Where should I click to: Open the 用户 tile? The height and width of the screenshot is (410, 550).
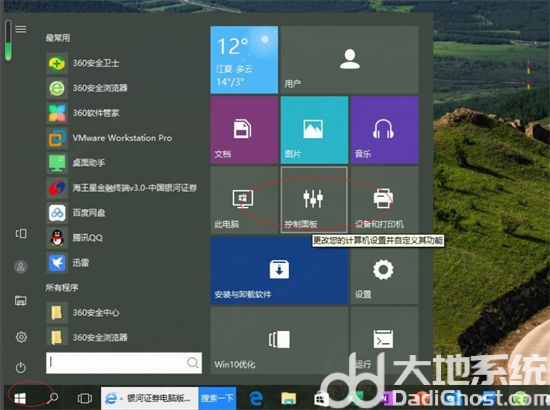(349, 60)
